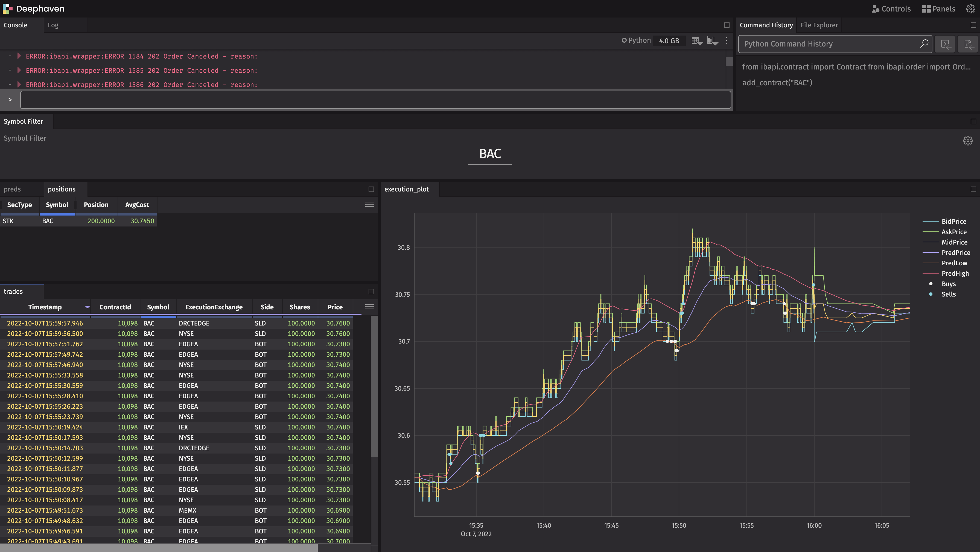Open the Tables dropdown in console toolbar
Screen dimensions: 980x552
tap(697, 41)
